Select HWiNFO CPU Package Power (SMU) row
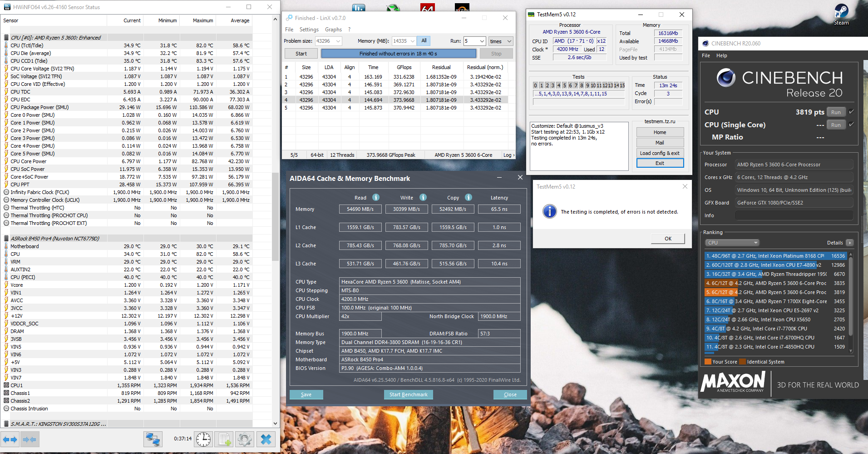 click(127, 107)
